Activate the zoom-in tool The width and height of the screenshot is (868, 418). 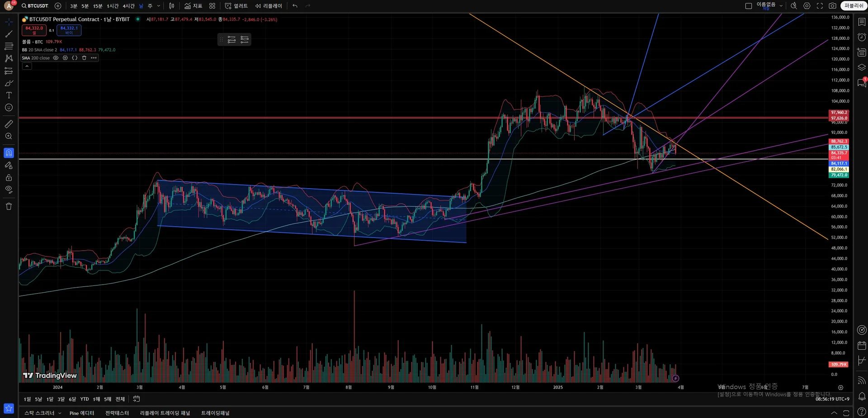(9, 136)
